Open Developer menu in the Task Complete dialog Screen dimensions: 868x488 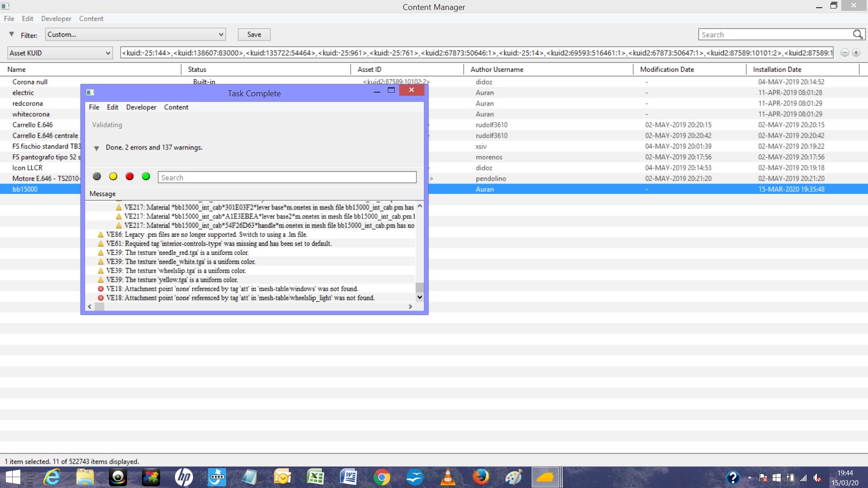pyautogui.click(x=141, y=107)
